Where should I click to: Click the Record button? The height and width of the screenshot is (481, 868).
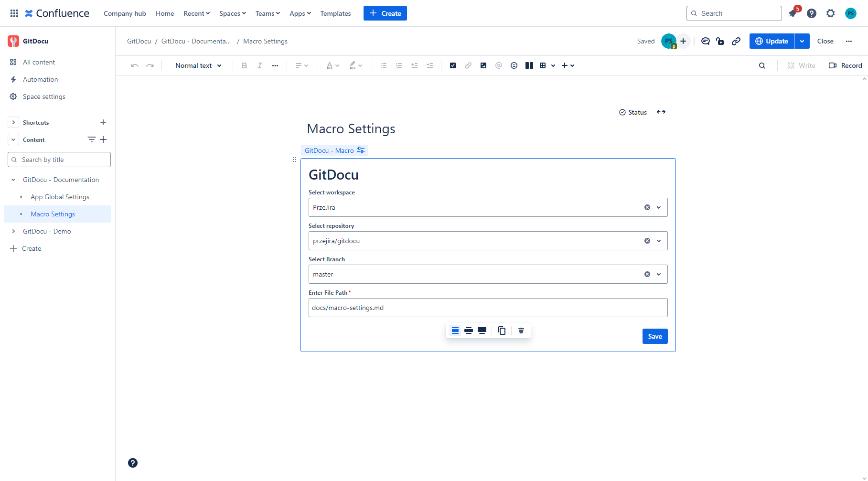click(845, 65)
